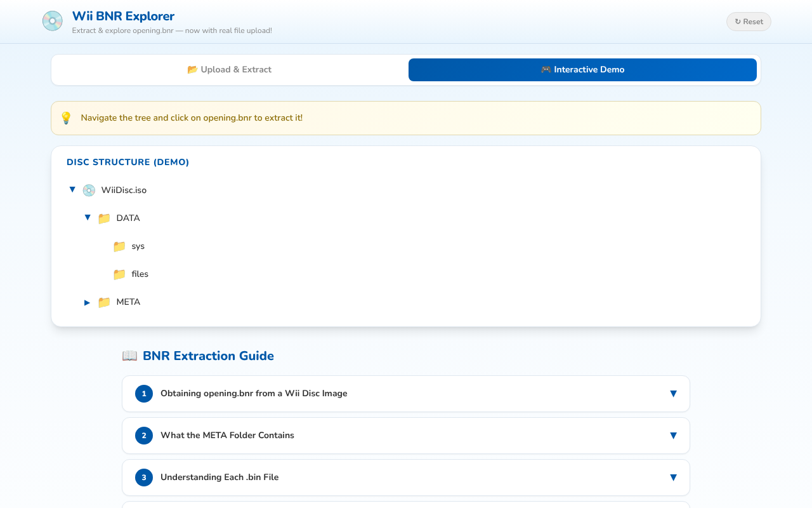Click the lightbulb hint icon

coord(66,118)
